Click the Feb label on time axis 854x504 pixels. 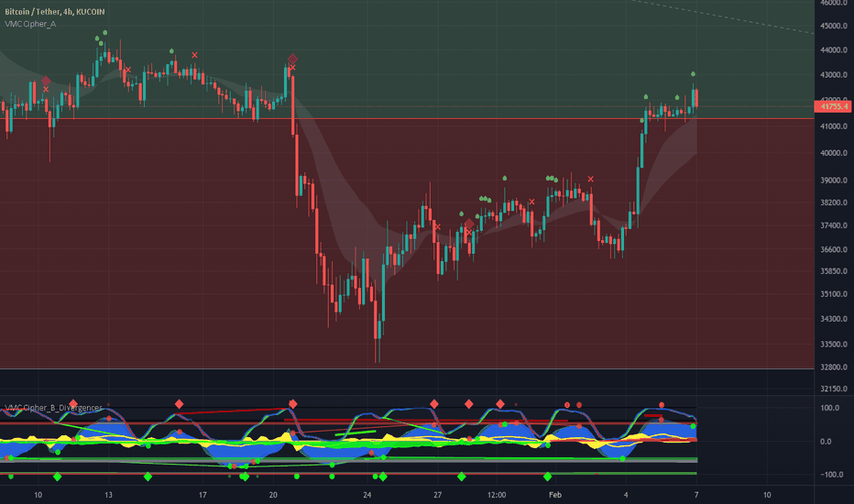[x=555, y=495]
